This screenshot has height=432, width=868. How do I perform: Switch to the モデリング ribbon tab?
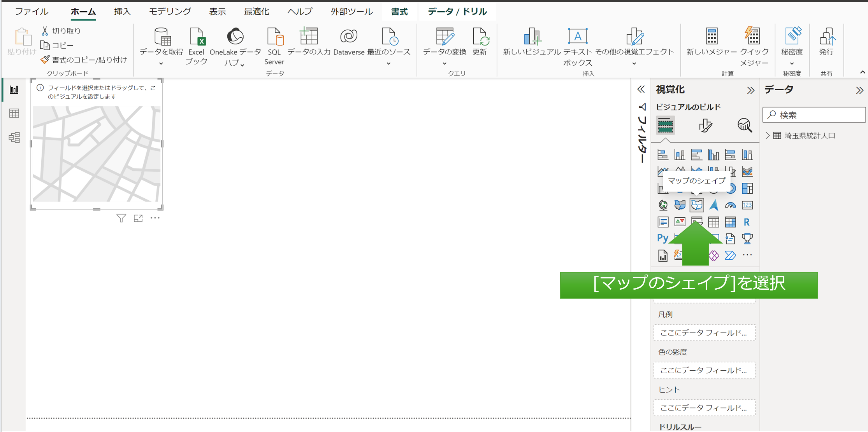point(170,12)
